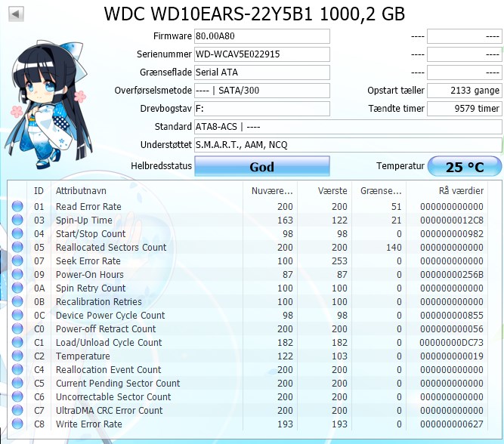Select the Power-On Hours attribute name
The height and width of the screenshot is (444, 504).
tap(90, 274)
